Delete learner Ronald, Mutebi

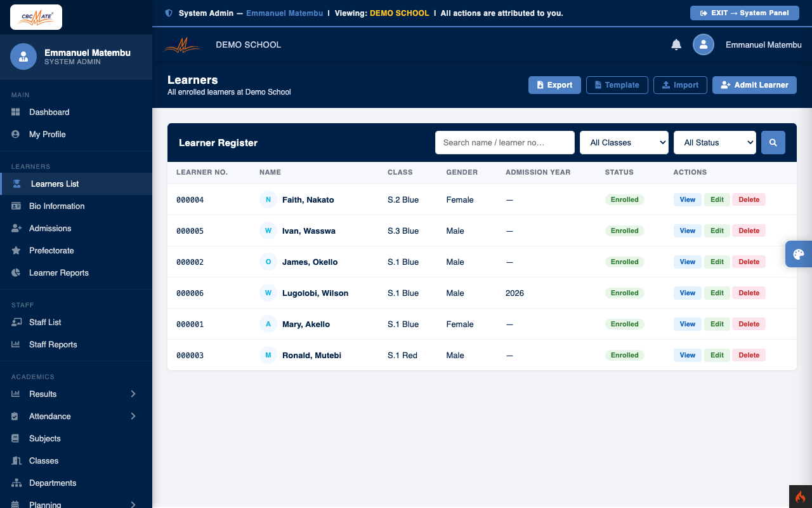[749, 355]
